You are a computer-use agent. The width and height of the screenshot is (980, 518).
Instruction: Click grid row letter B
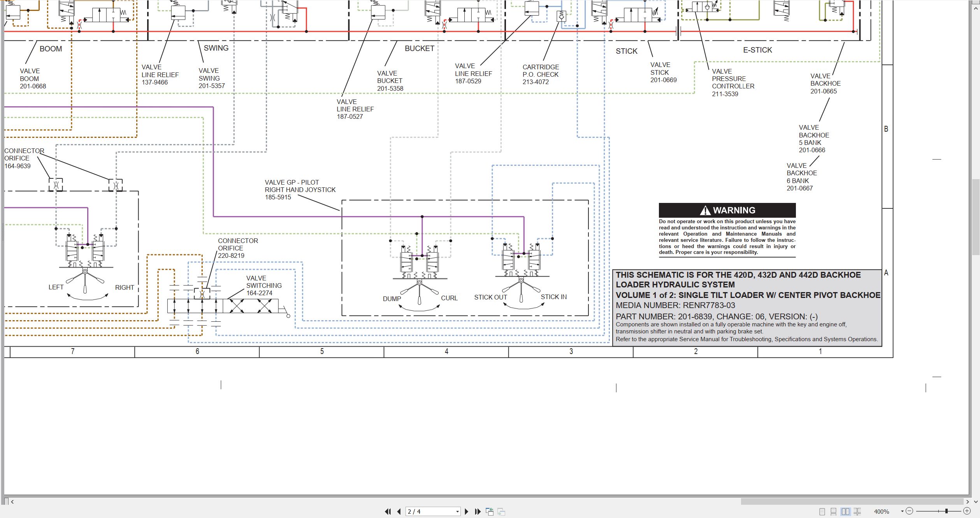coord(886,129)
